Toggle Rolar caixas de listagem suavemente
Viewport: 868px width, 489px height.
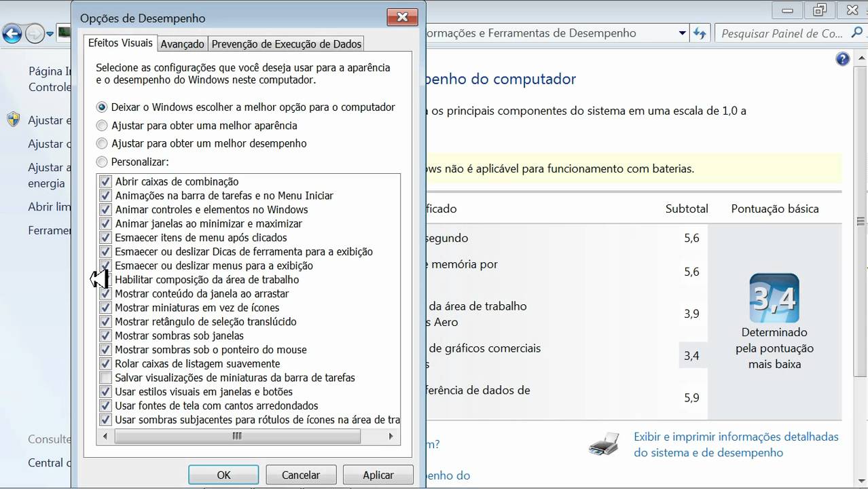(x=105, y=364)
